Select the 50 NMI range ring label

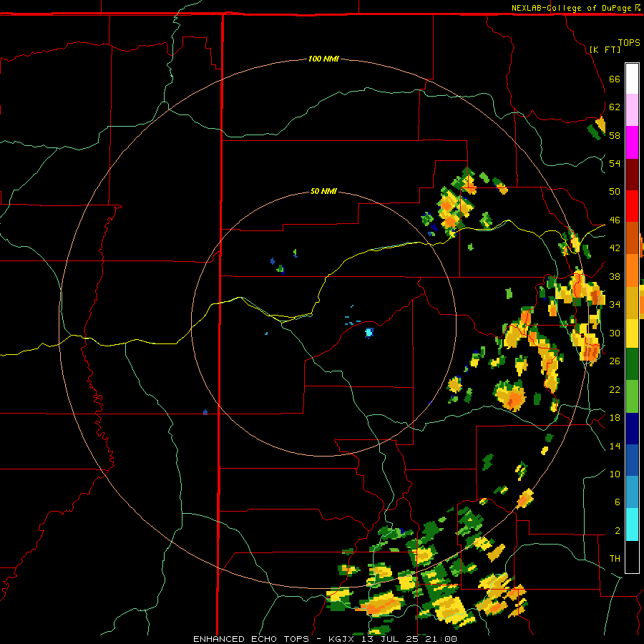coord(323,191)
